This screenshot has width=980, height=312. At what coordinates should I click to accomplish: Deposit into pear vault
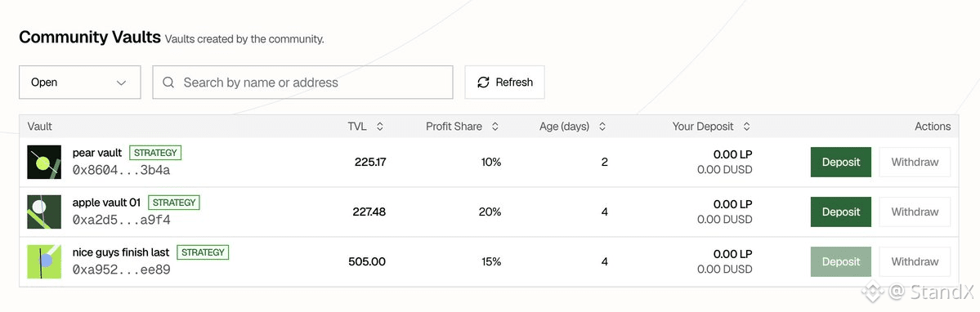click(840, 163)
